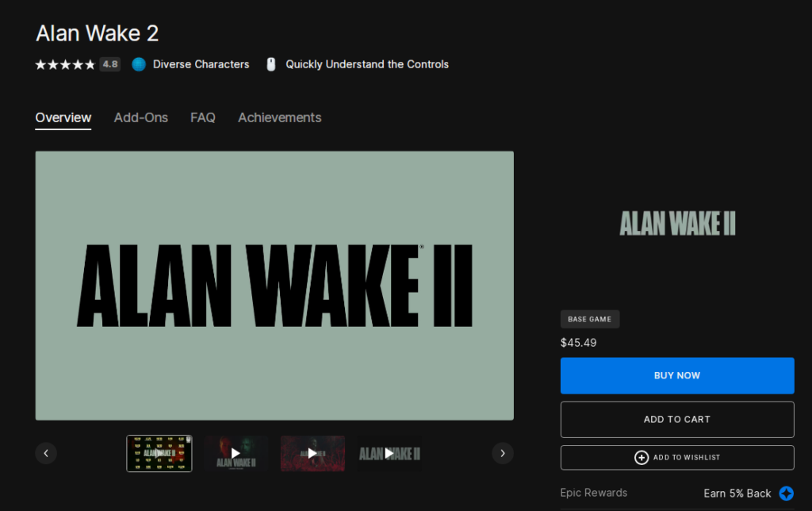Click the Add to Cart button
The width and height of the screenshot is (812, 511).
click(677, 419)
